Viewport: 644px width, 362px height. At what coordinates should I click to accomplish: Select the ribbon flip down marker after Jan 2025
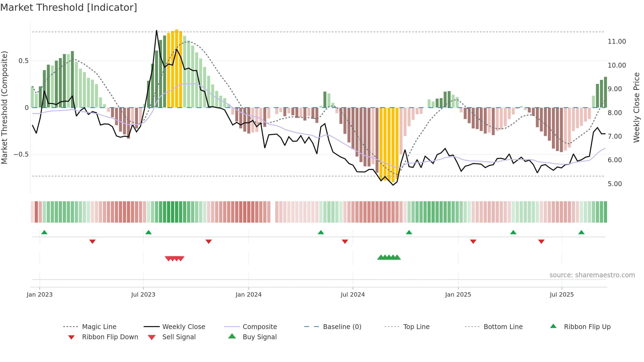pyautogui.click(x=473, y=242)
